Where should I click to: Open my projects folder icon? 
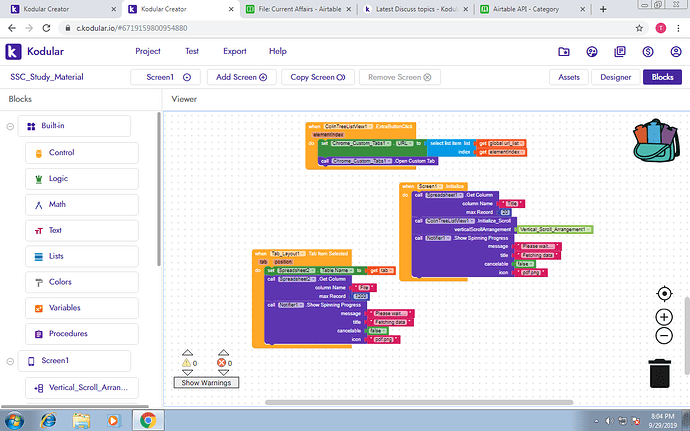tap(564, 52)
